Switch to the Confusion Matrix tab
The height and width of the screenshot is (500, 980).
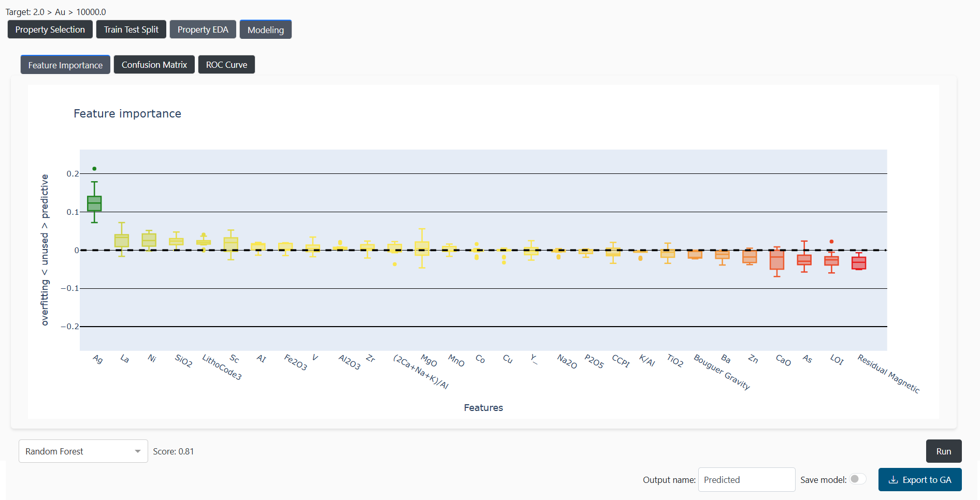154,65
